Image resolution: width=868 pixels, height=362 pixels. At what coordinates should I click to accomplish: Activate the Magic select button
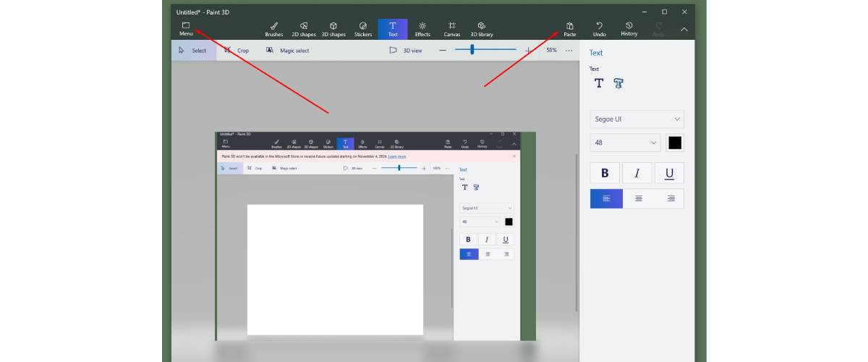[x=287, y=51]
